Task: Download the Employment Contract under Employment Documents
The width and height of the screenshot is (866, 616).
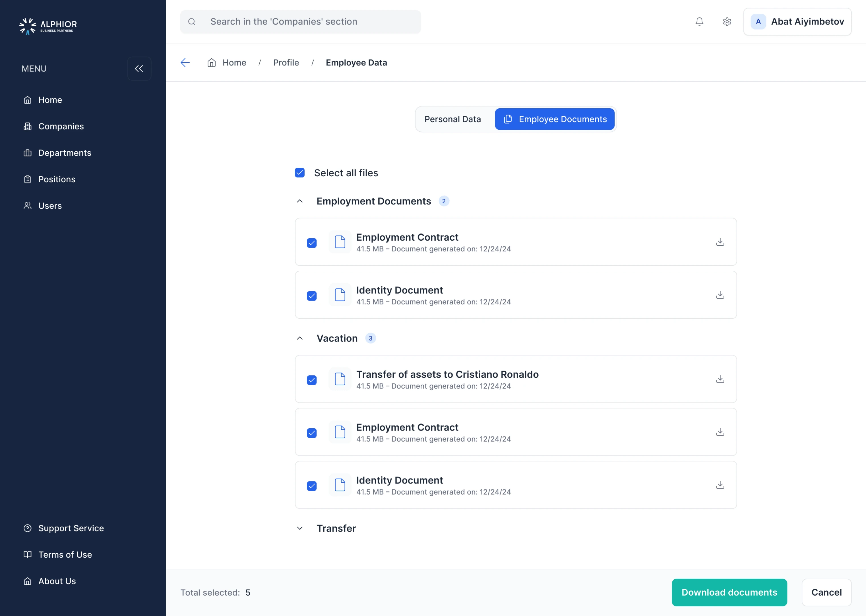Action: (720, 242)
